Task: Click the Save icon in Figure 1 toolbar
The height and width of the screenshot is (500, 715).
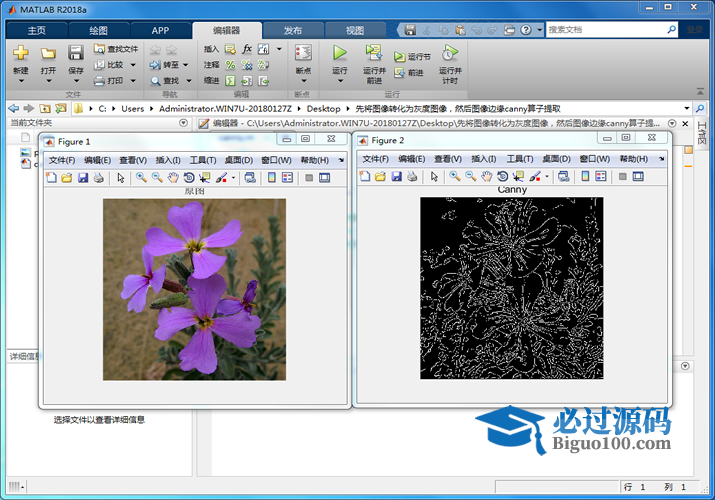Action: click(83, 177)
